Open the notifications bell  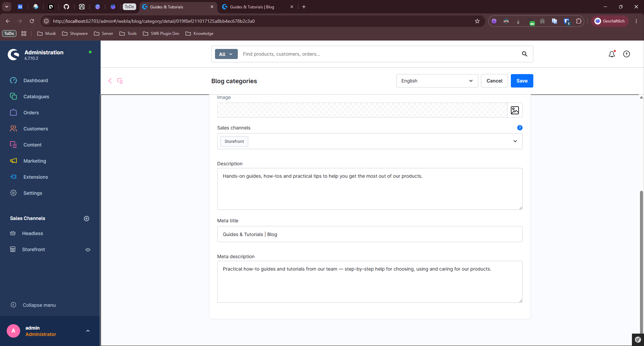pyautogui.click(x=612, y=54)
